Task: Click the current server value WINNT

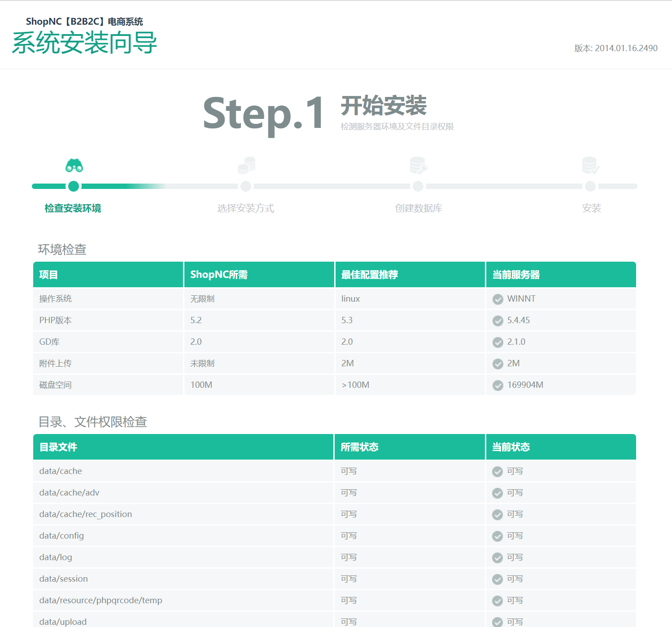Action: click(521, 299)
